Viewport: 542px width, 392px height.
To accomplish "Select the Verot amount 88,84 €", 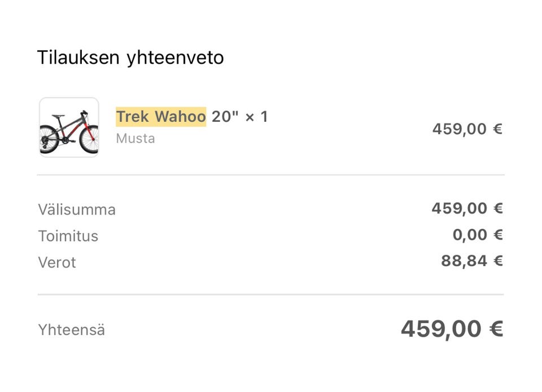I will point(471,261).
